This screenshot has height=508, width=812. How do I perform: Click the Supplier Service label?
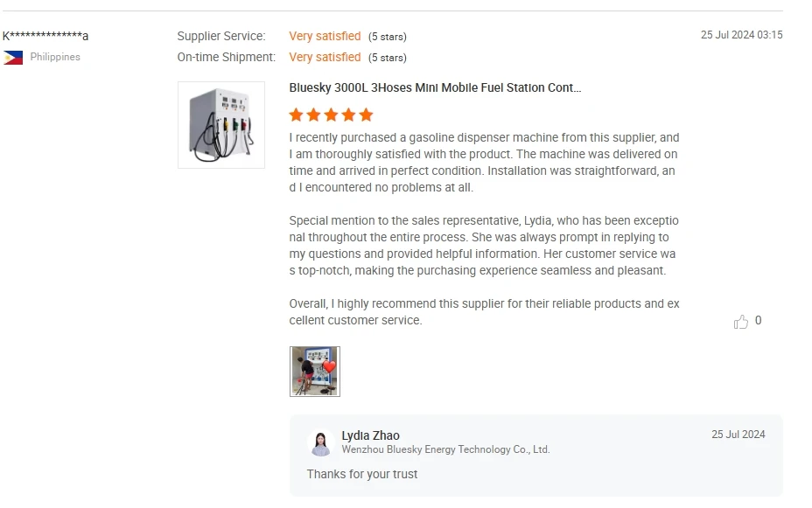coord(220,36)
